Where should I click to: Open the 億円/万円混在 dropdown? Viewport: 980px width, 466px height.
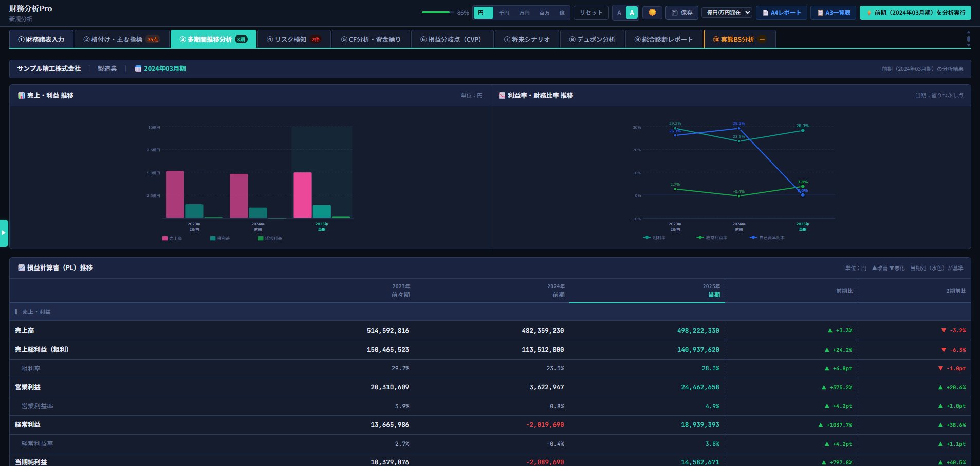click(727, 13)
